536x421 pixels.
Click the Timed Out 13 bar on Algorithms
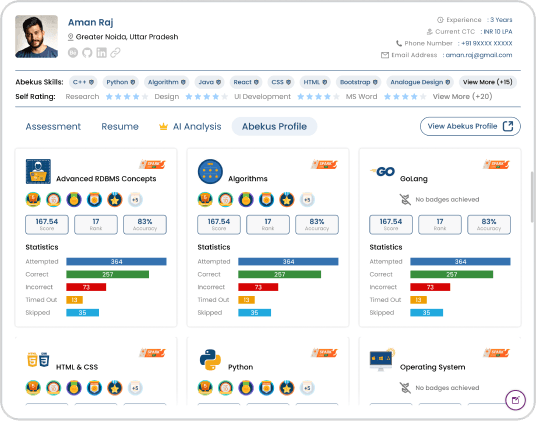tap(246, 300)
